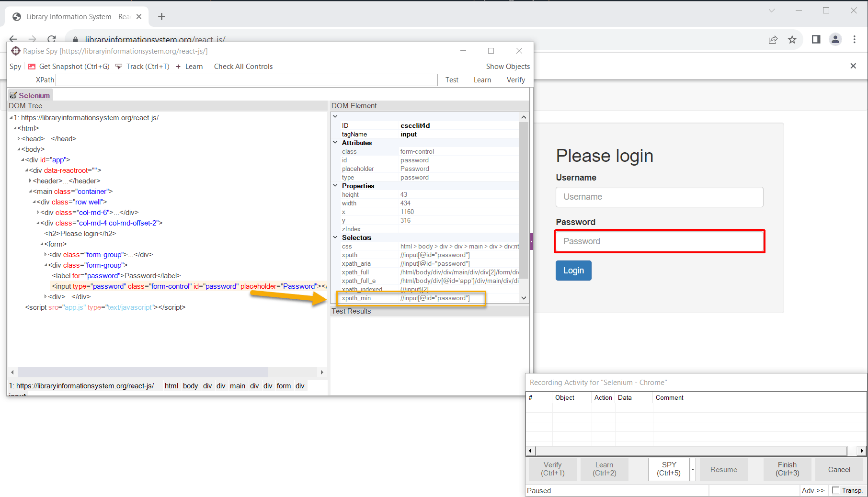Click the Learn plus icon

(x=179, y=66)
